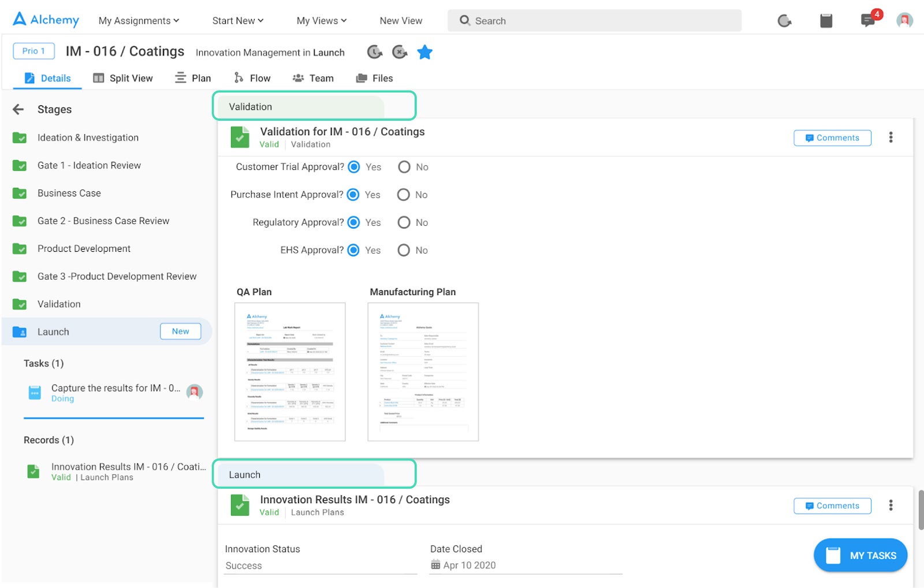Click New button on Launch stage
The image size is (924, 588).
point(180,331)
